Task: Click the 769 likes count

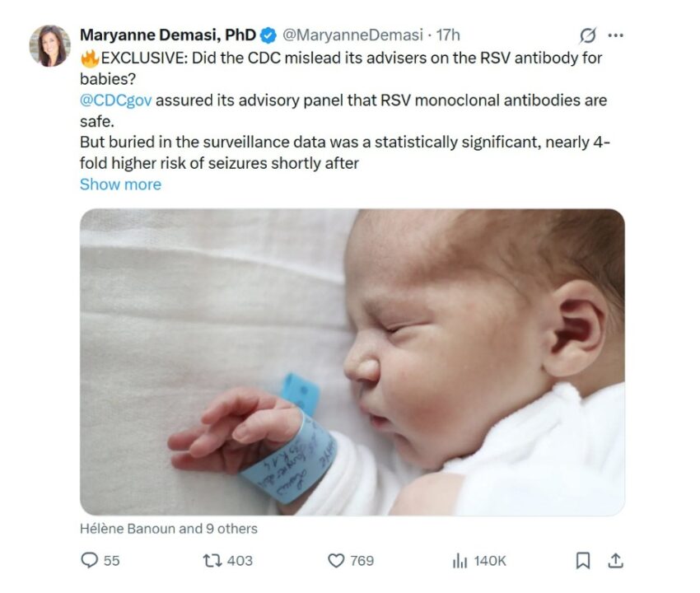Action: click(362, 561)
